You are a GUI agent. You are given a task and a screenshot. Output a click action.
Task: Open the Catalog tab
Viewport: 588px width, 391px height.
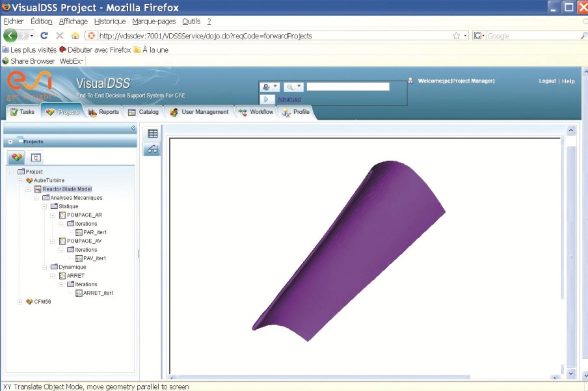point(143,112)
